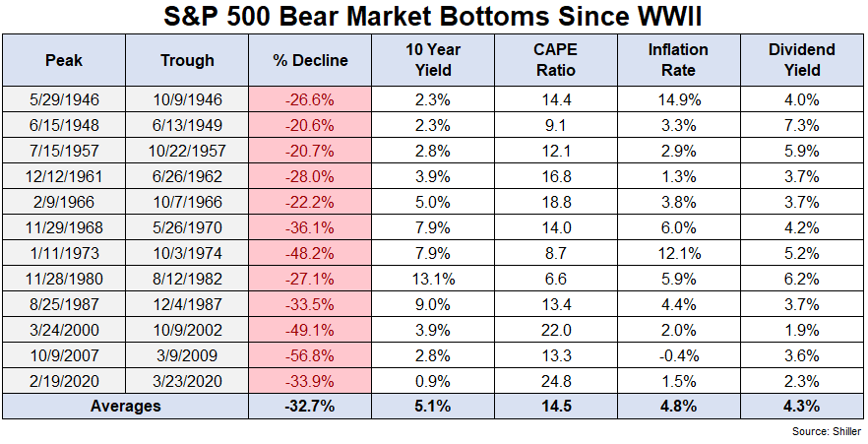Click the Dividend Yield column header

tap(801, 60)
